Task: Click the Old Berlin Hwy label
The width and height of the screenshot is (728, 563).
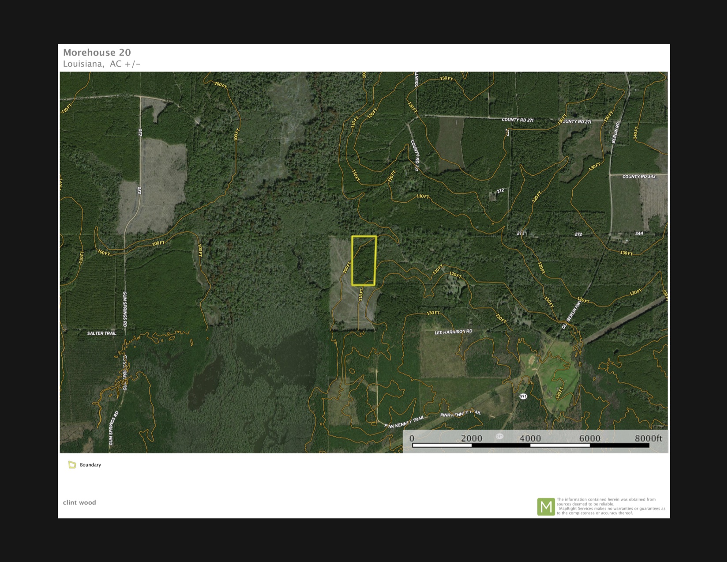Action: tap(571, 315)
